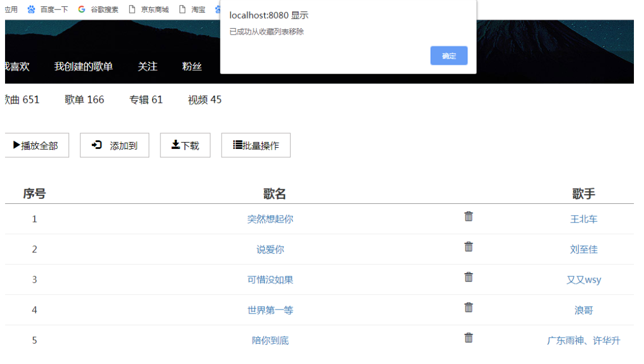
Task: Open the 关注 tab
Action: pos(148,66)
